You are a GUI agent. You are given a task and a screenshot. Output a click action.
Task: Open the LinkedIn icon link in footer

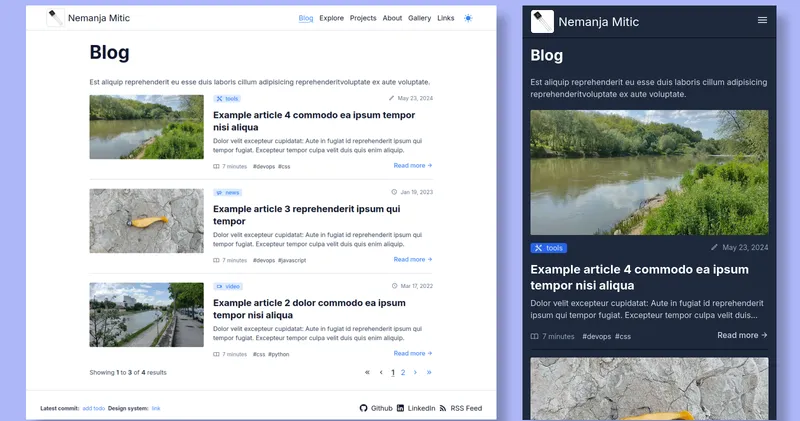tap(401, 408)
